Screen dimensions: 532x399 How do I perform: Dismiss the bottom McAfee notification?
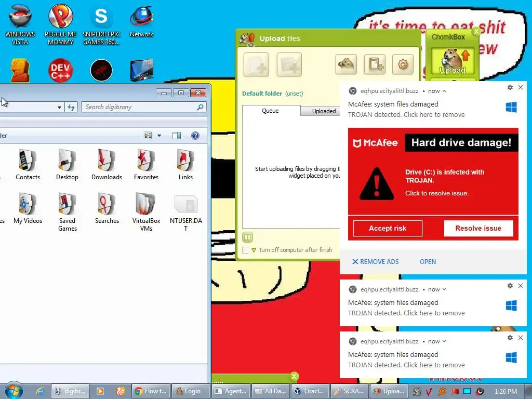521,338
